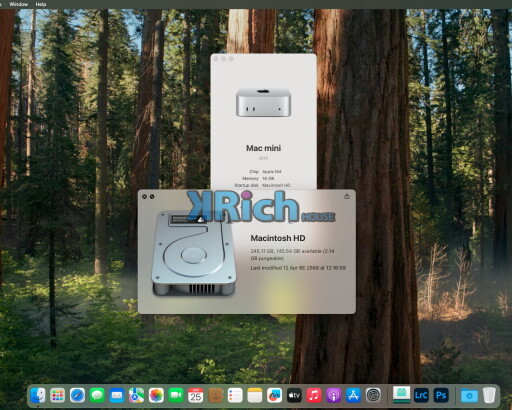This screenshot has height=410, width=512.
Task: Open Lightroom Classic from the Dock
Action: coord(421,396)
